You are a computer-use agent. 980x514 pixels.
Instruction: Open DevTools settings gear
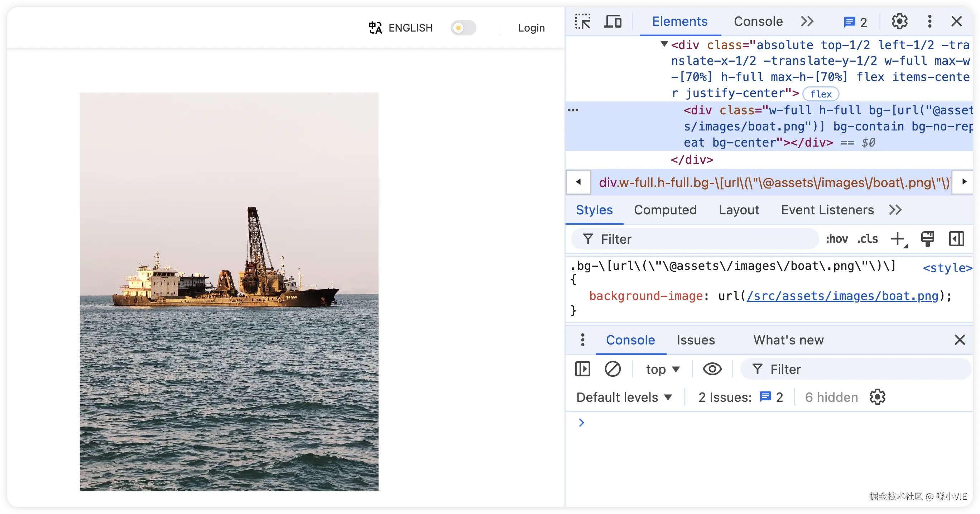tap(899, 21)
